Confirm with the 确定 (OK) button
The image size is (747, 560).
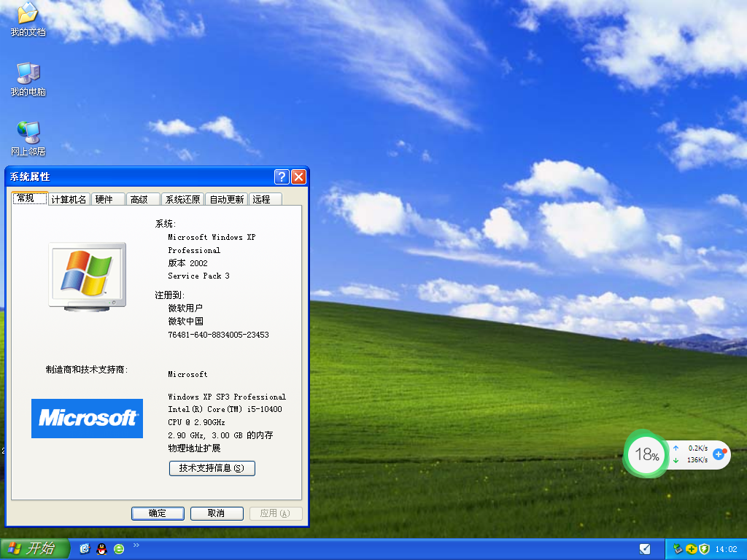[x=157, y=513]
